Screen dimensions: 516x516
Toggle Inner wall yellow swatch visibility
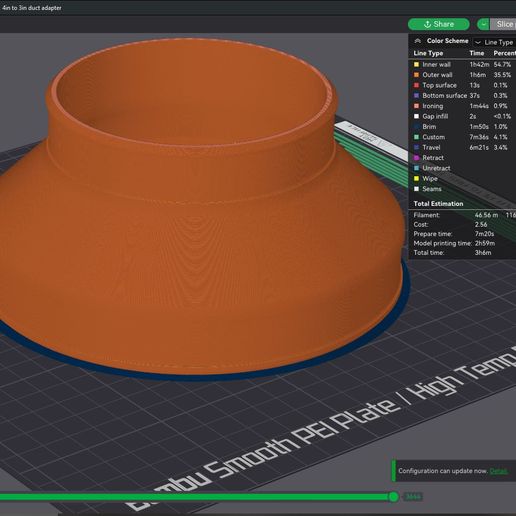(416, 64)
